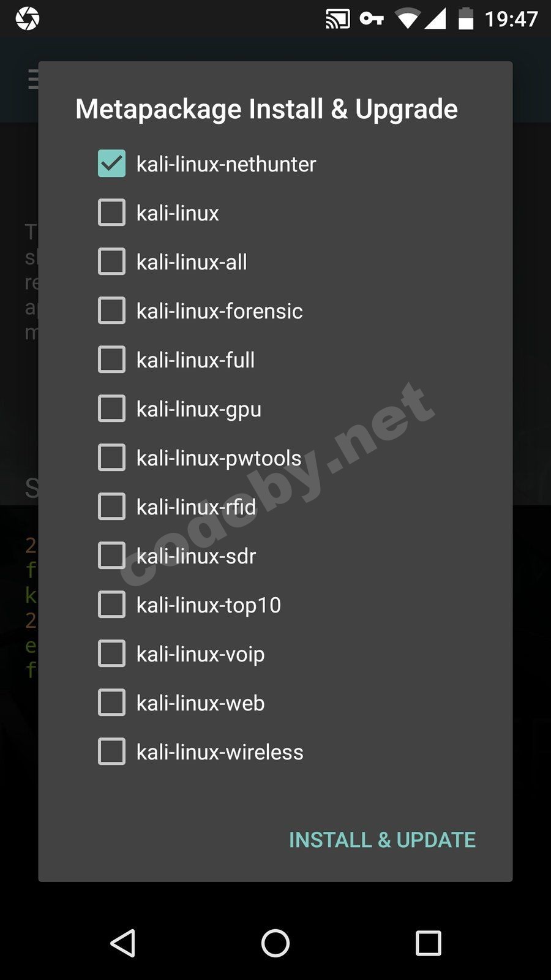Tap the Wi-Fi signal status icon
551x980 pixels.
click(407, 19)
